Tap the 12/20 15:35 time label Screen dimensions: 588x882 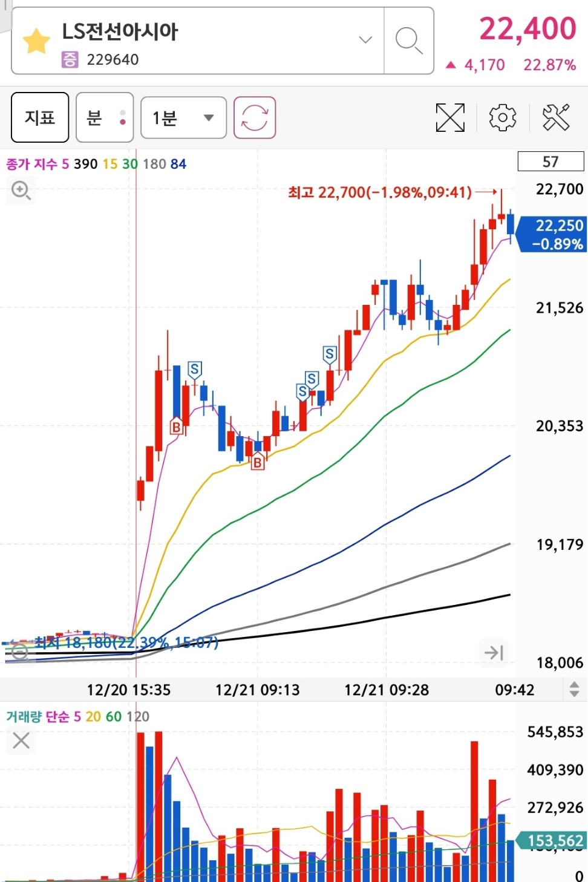(x=129, y=690)
